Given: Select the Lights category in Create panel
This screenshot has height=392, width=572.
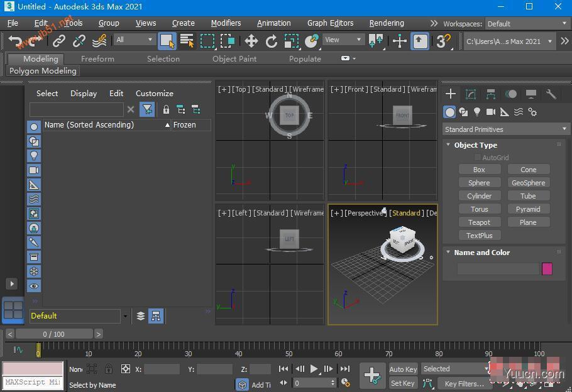Looking at the screenshot, I should point(477,112).
